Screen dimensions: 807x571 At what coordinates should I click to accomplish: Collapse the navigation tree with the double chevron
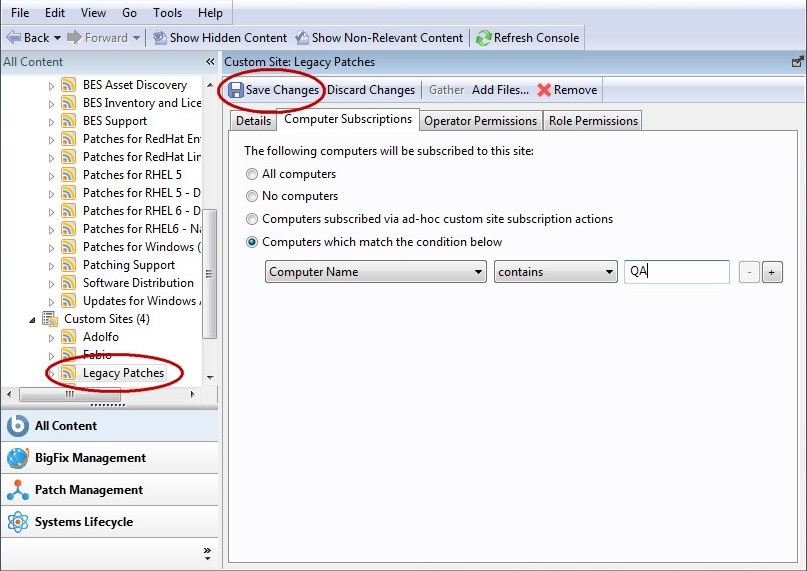(x=210, y=62)
